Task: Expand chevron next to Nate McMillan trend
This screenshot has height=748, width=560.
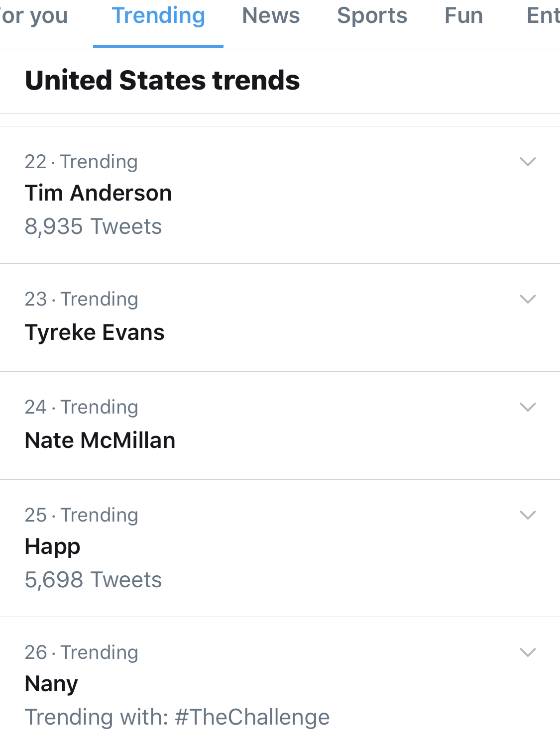Action: click(528, 407)
